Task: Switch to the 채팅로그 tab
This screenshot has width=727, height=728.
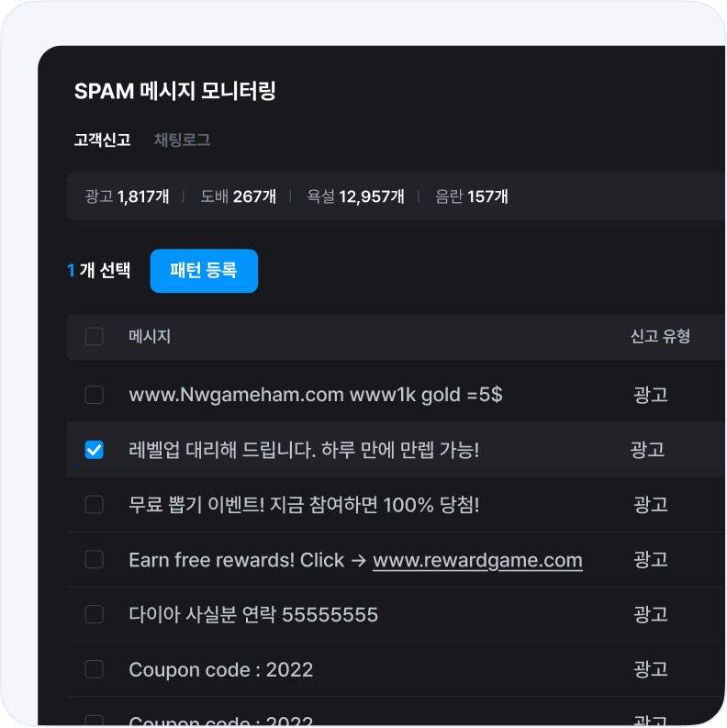Action: click(182, 140)
